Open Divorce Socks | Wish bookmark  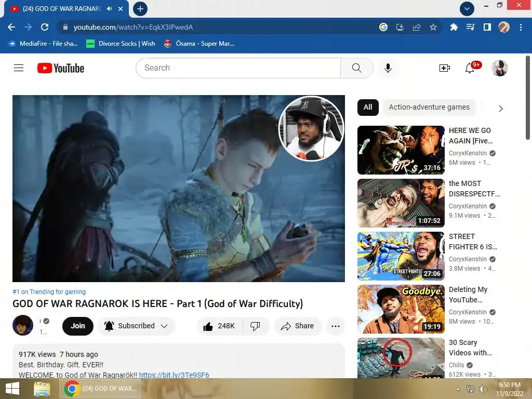click(x=121, y=44)
